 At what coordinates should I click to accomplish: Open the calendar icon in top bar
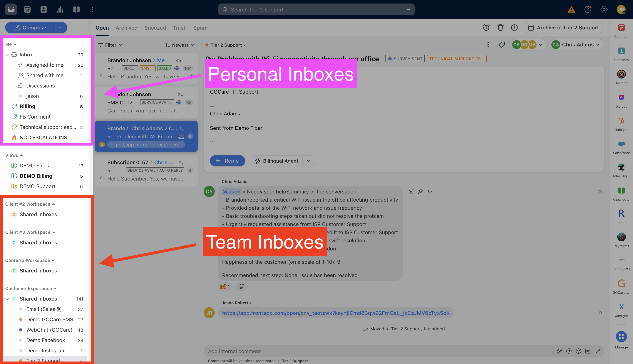click(x=27, y=9)
